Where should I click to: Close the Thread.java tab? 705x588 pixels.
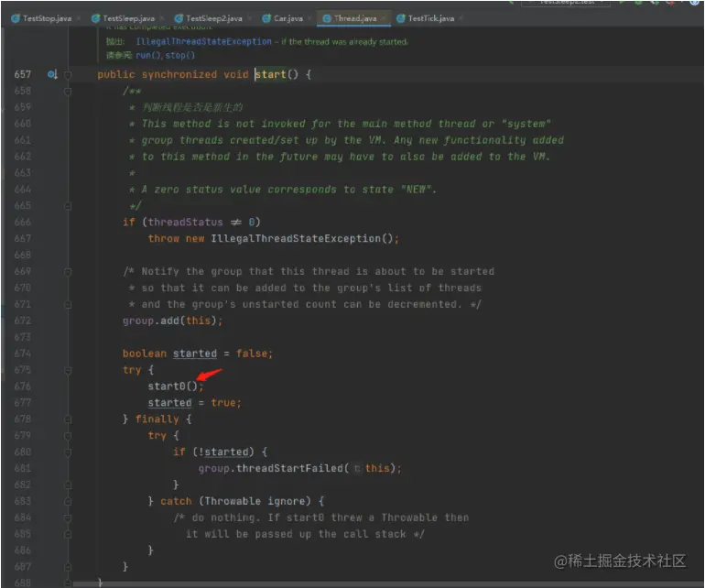tap(384, 18)
